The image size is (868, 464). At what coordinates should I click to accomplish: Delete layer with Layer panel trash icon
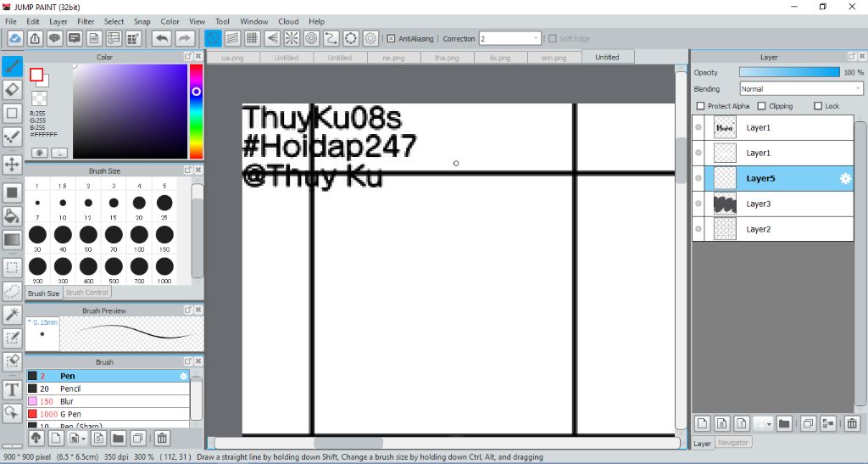(x=852, y=423)
